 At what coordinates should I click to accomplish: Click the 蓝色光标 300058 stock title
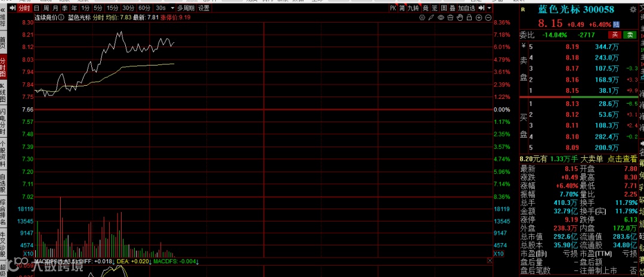576,10
